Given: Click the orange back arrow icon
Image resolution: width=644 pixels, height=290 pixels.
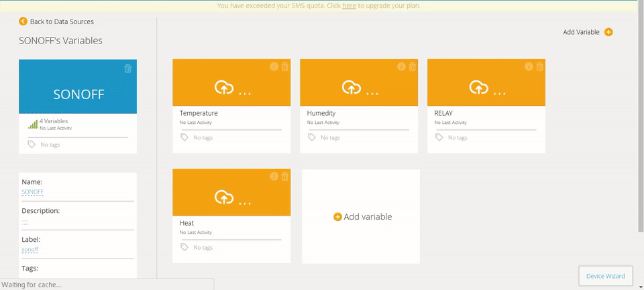Looking at the screenshot, I should (x=23, y=21).
